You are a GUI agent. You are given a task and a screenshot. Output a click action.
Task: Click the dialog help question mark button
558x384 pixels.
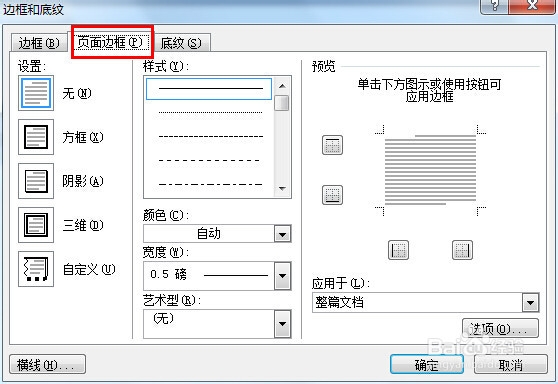(495, 6)
